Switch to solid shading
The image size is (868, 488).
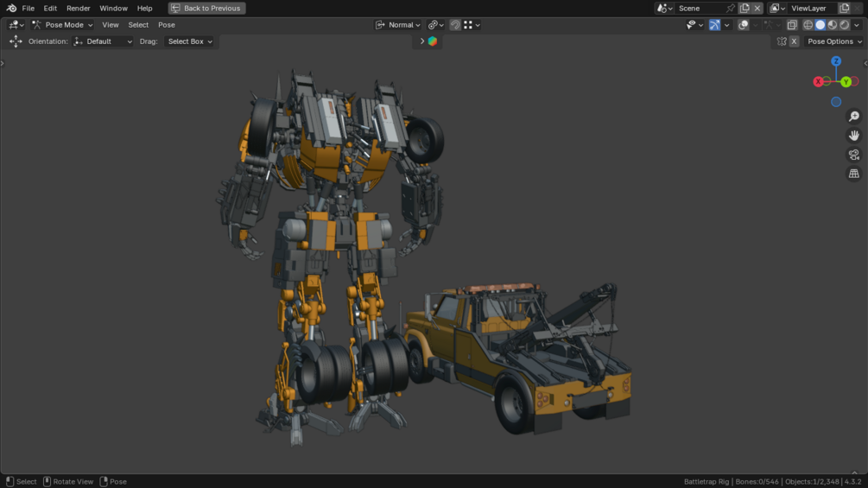(820, 25)
